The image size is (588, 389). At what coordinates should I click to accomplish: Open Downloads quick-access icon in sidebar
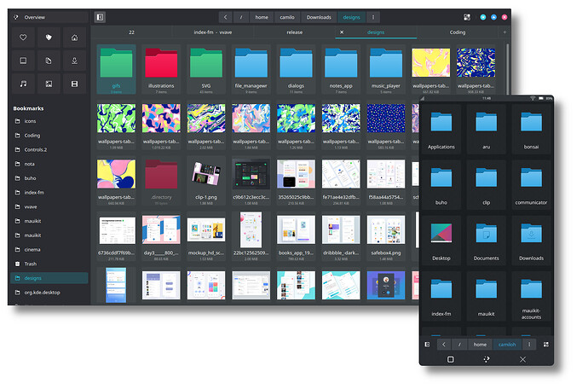pos(75,61)
